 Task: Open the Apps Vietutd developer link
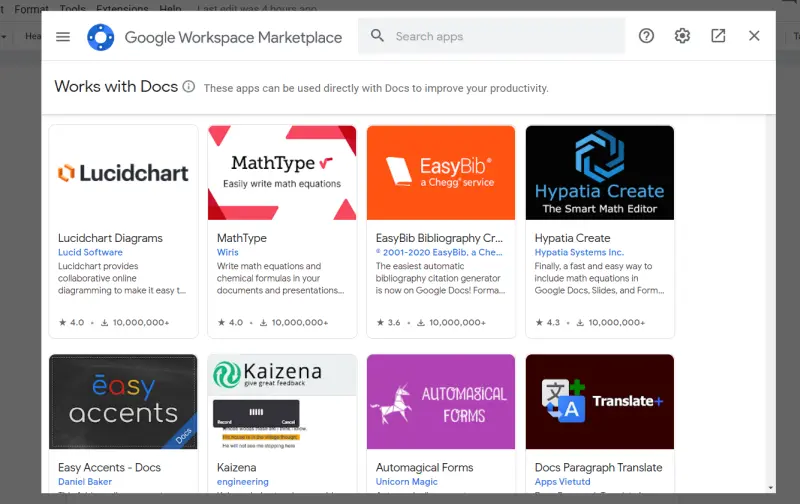562,482
